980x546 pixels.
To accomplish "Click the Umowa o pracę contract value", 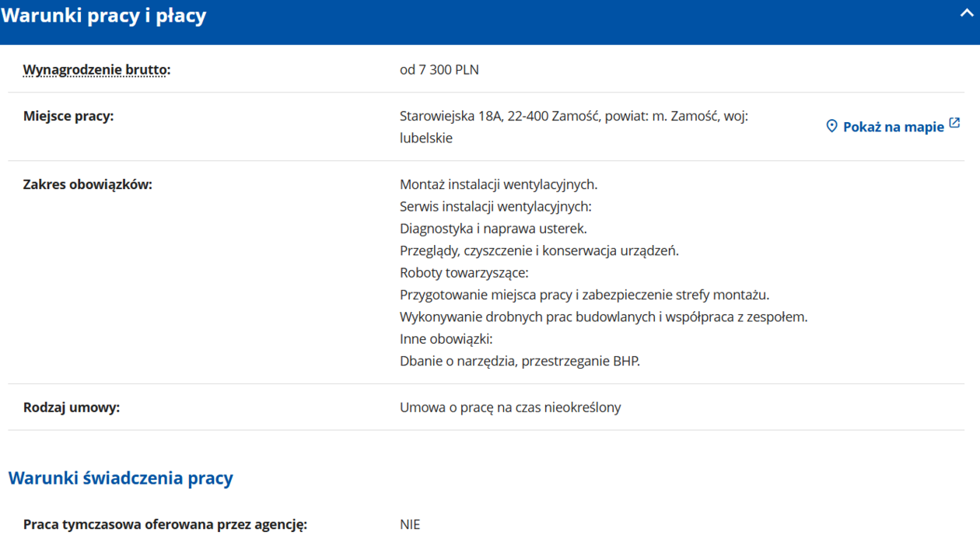I will click(x=510, y=407).
